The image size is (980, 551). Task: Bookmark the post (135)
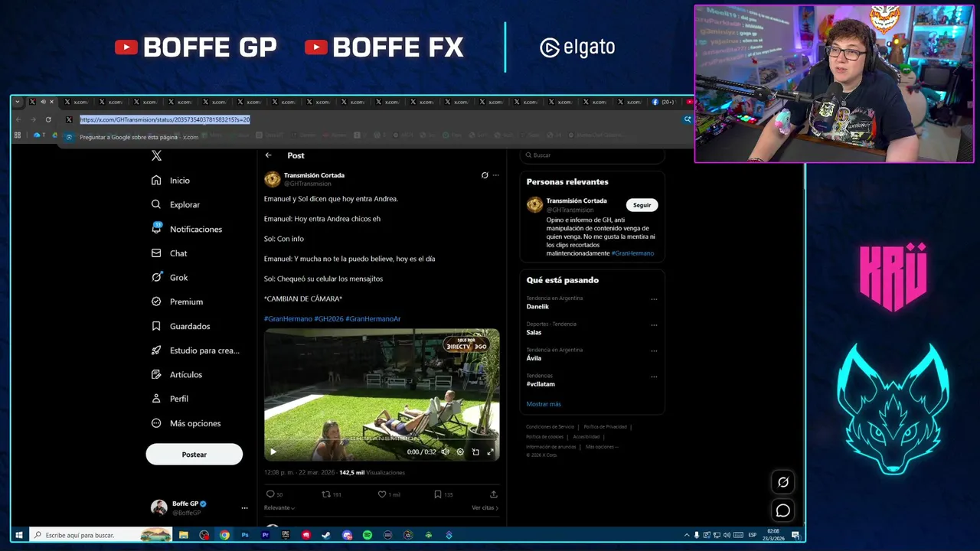tap(437, 494)
